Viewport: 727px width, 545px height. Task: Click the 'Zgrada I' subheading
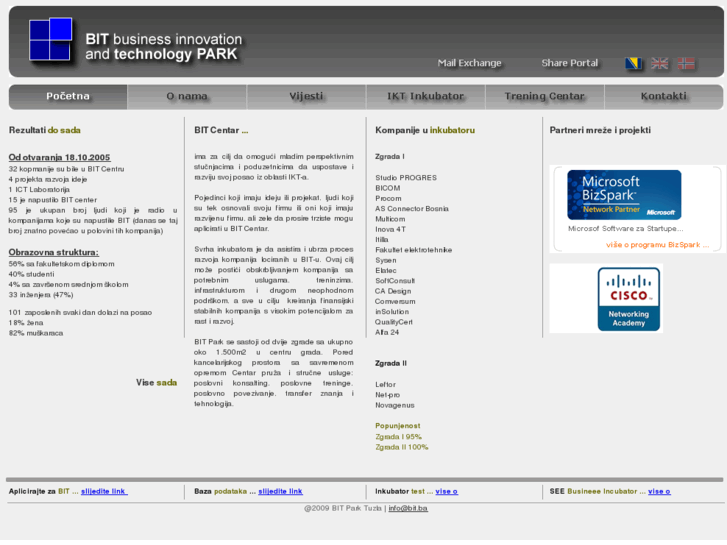389,157
